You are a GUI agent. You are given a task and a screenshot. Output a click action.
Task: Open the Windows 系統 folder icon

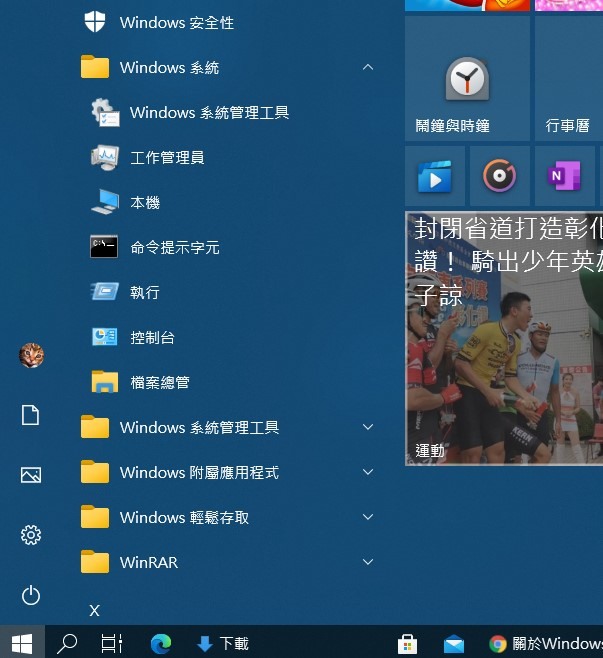click(x=95, y=67)
